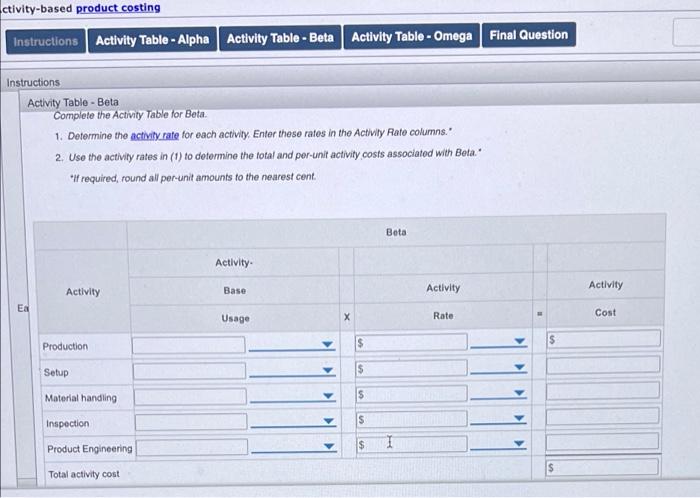The width and height of the screenshot is (700, 498).
Task: Switch to Activity Table - Omega tab
Action: [x=412, y=36]
